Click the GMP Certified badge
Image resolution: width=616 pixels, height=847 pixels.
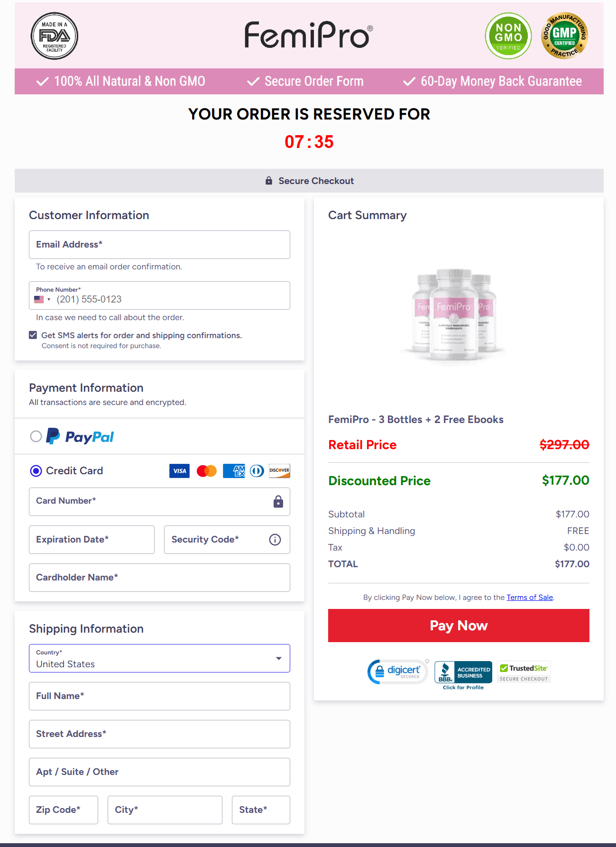coord(564,36)
